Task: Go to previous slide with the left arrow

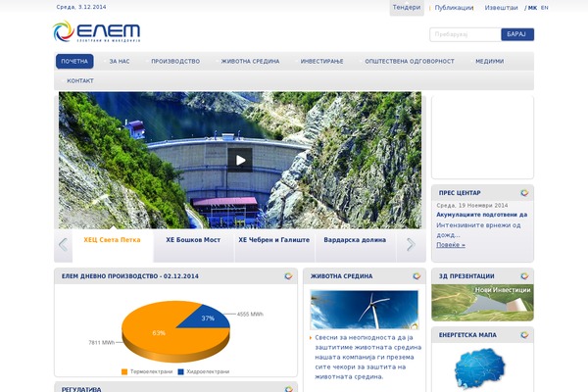Action: [63, 245]
